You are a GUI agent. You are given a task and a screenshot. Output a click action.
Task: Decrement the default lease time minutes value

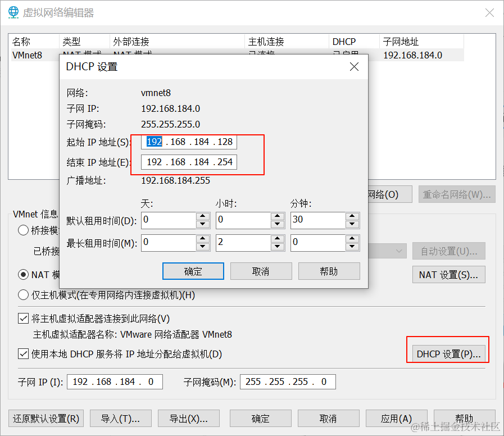[352, 224]
